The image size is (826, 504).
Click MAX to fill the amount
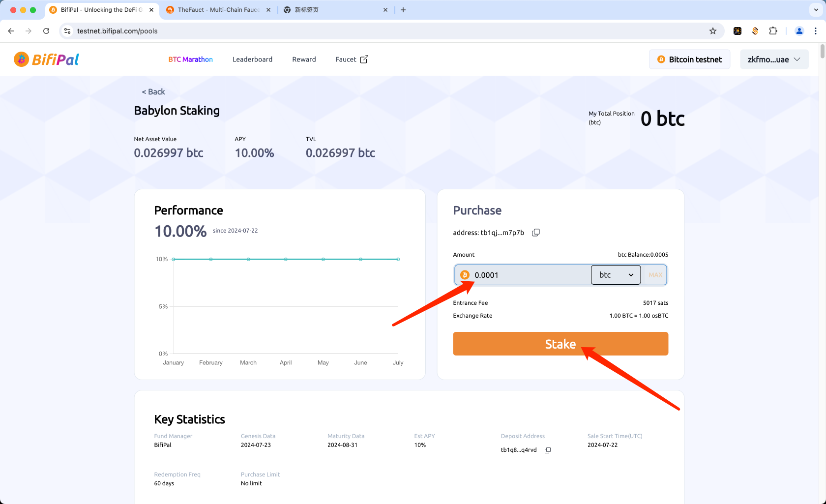[655, 275]
